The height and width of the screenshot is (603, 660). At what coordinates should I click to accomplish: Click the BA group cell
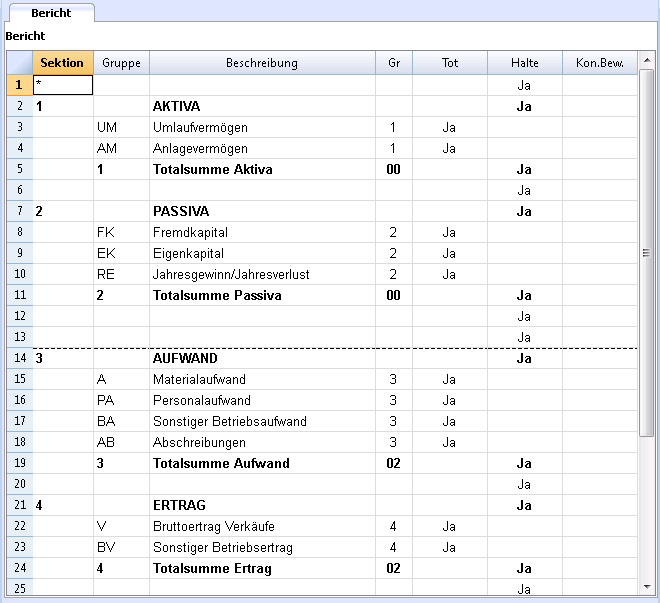coord(121,421)
